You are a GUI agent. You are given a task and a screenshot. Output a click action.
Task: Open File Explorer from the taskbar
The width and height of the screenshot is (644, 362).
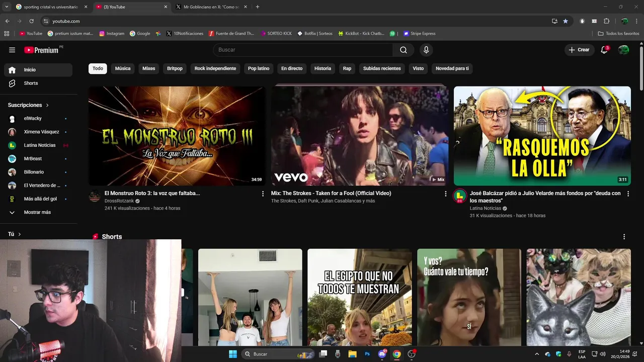352,354
